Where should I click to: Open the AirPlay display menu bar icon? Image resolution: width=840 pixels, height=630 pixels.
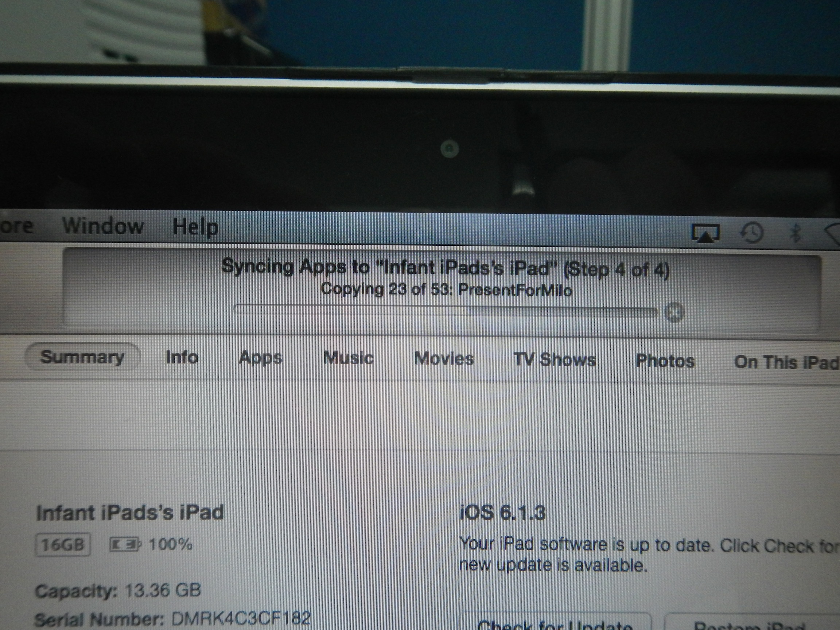pyautogui.click(x=705, y=233)
